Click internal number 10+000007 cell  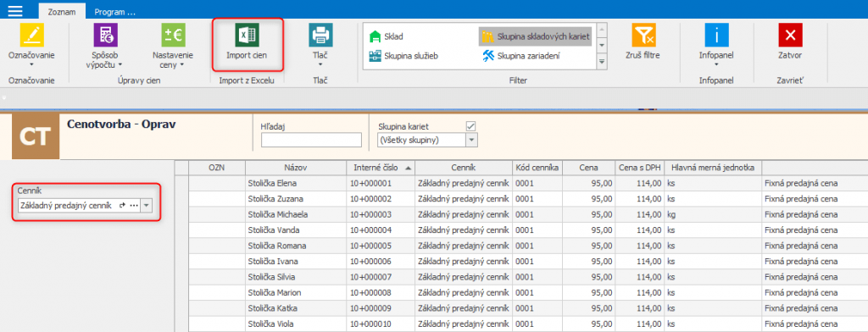click(381, 277)
